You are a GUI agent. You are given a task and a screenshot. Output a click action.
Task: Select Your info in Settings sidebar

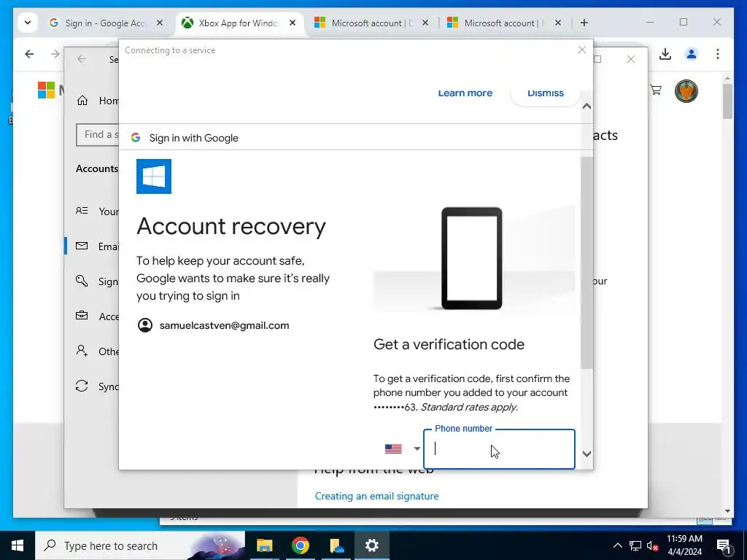pyautogui.click(x=97, y=211)
